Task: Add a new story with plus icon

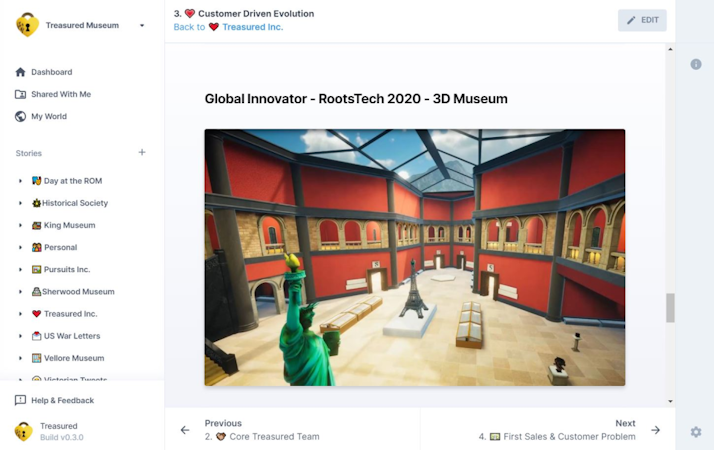Action: click(142, 153)
